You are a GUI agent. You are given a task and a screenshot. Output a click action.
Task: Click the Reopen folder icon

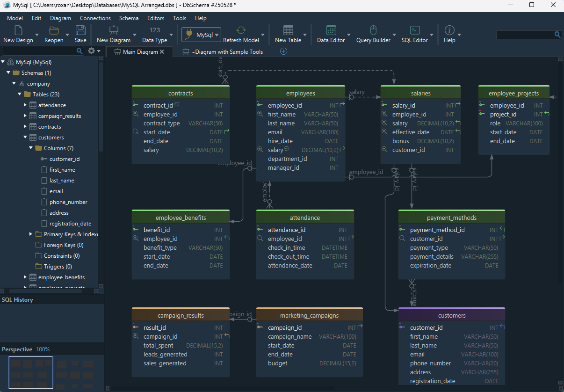[54, 30]
